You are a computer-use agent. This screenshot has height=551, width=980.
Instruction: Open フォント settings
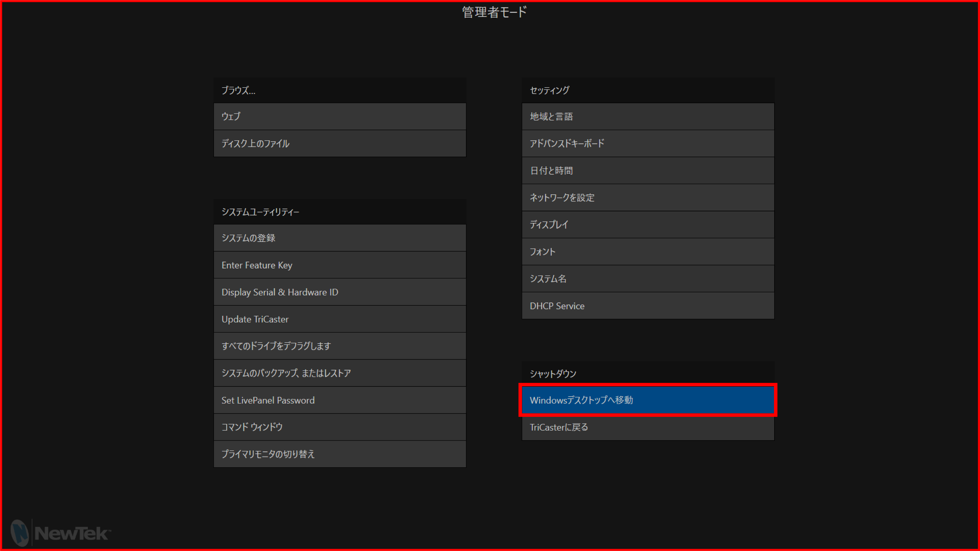point(648,252)
